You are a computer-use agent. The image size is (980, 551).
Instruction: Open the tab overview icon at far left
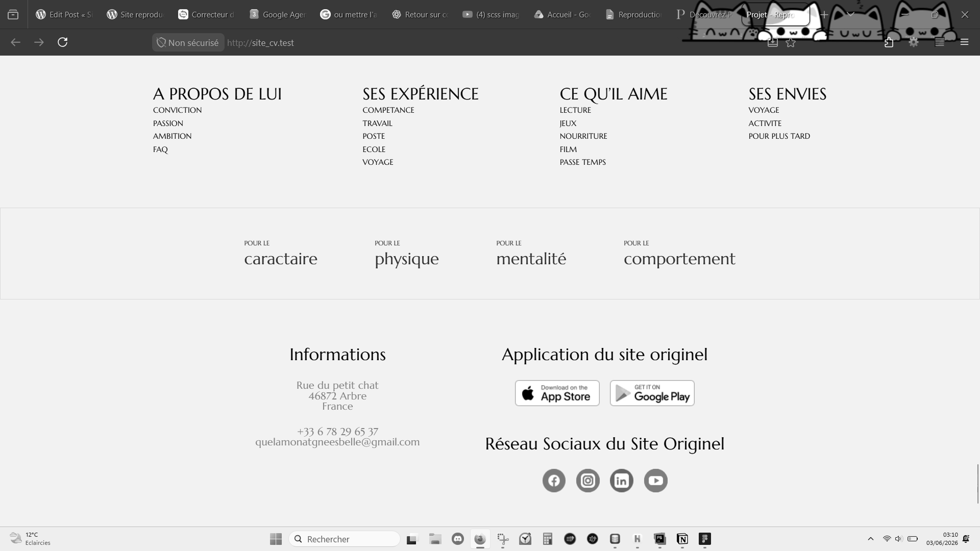13,15
